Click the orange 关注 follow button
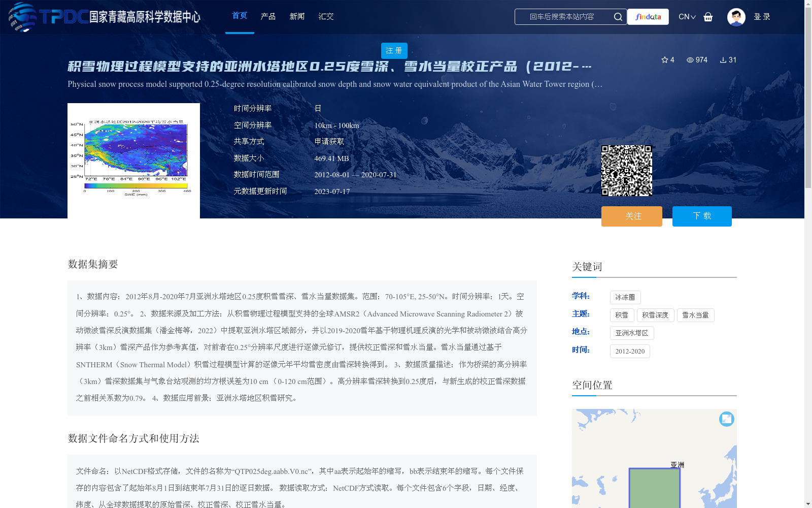 click(x=632, y=216)
